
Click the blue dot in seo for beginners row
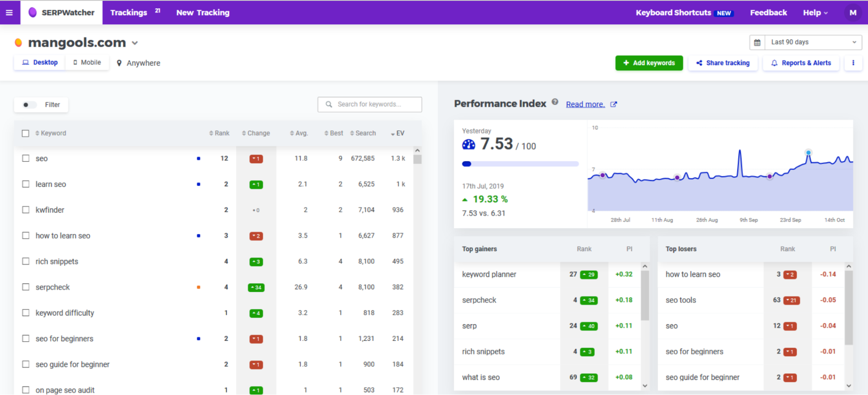pos(198,339)
